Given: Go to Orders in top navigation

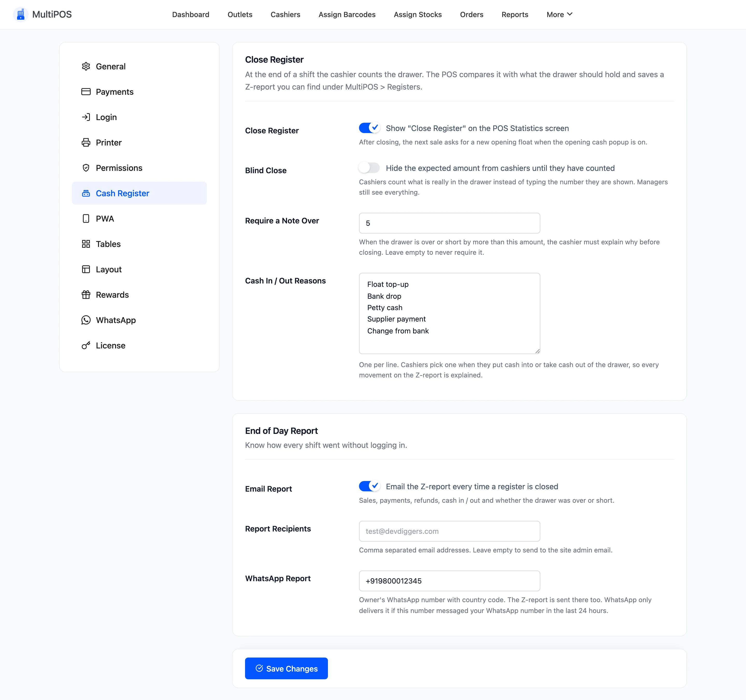Looking at the screenshot, I should pos(472,14).
